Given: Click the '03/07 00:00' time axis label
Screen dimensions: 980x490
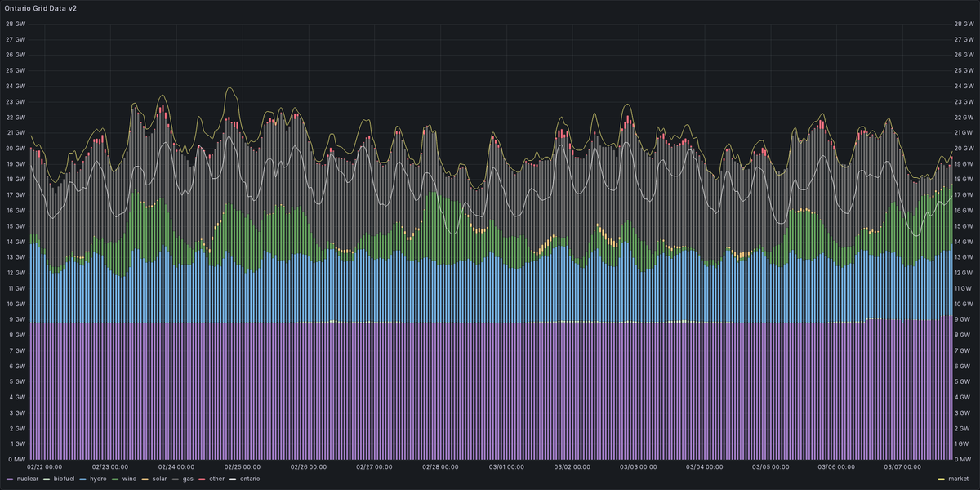Looking at the screenshot, I should tap(901, 467).
